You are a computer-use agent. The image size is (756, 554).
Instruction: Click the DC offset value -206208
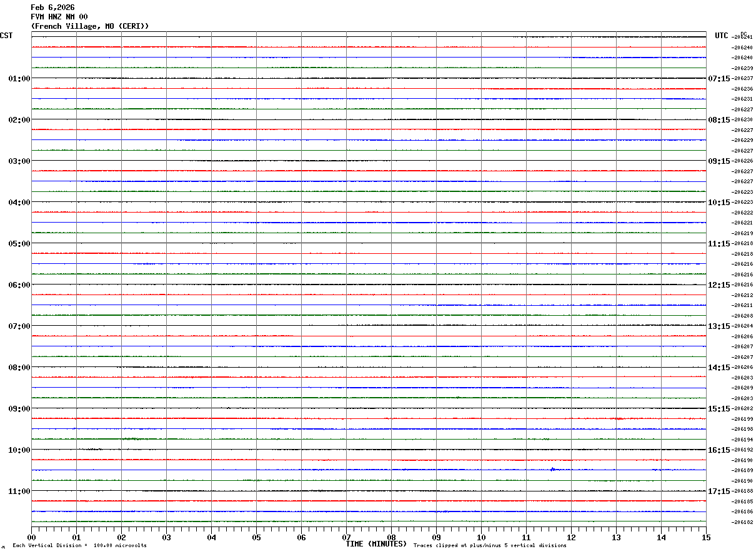[742, 316]
